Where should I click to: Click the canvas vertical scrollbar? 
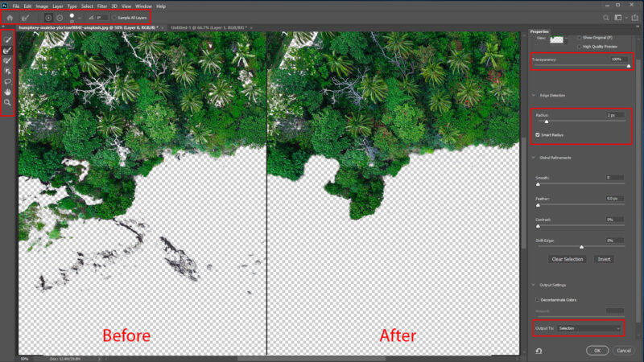coord(523,193)
